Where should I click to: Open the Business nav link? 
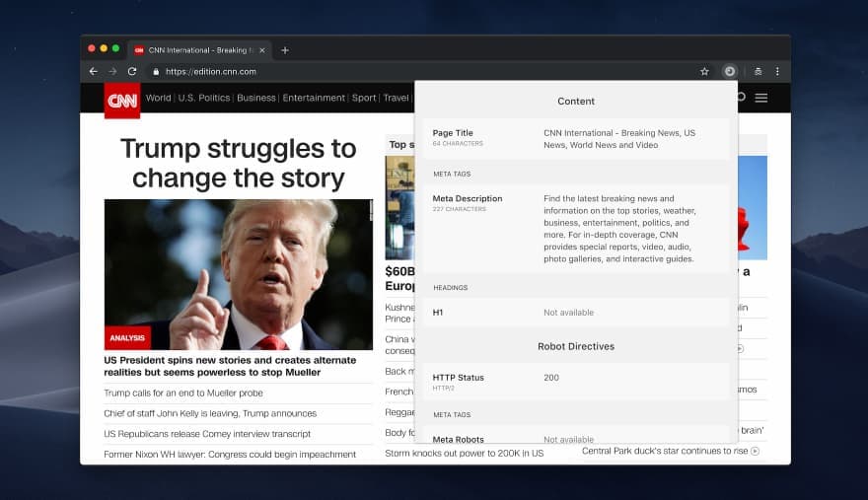pyautogui.click(x=256, y=98)
